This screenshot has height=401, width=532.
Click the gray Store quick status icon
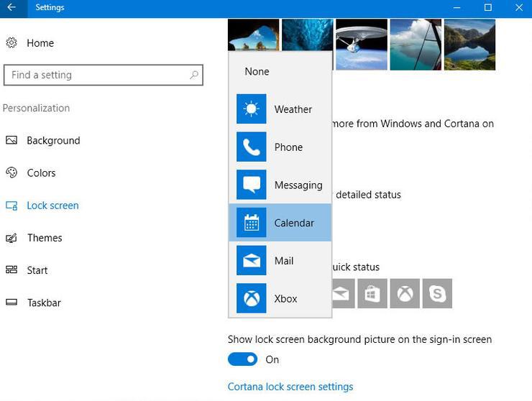point(372,293)
